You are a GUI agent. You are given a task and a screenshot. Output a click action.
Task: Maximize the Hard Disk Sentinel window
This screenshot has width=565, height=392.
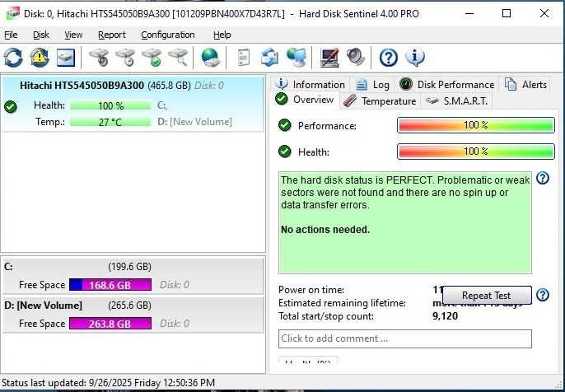click(507, 14)
